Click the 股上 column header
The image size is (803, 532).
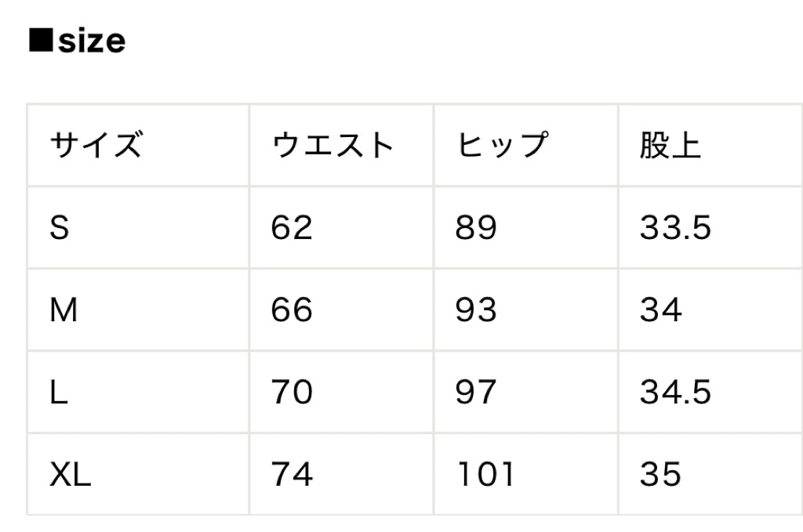pyautogui.click(x=670, y=146)
